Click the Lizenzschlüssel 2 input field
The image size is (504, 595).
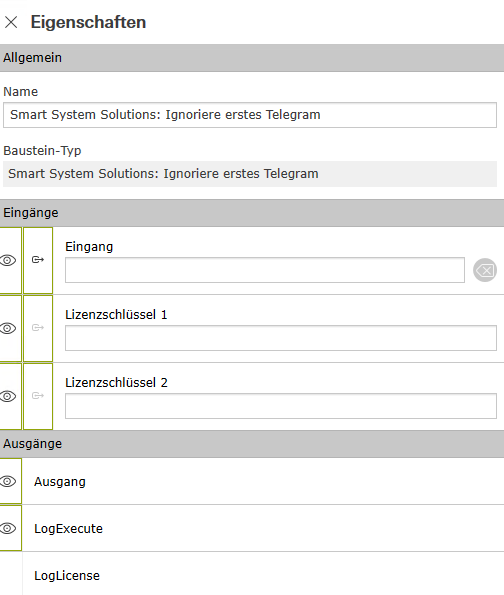coord(280,406)
